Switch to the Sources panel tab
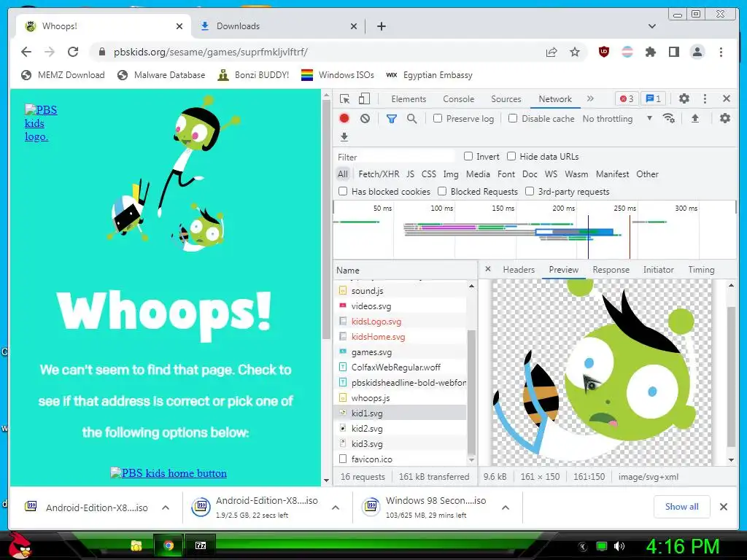 506,99
